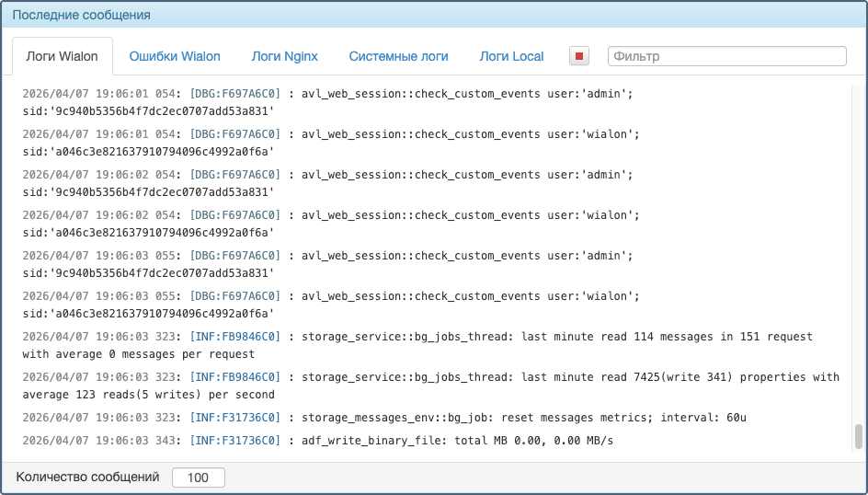This screenshot has width=868, height=495.
Task: Open the Ошибки Wialon tab
Action: tap(175, 56)
